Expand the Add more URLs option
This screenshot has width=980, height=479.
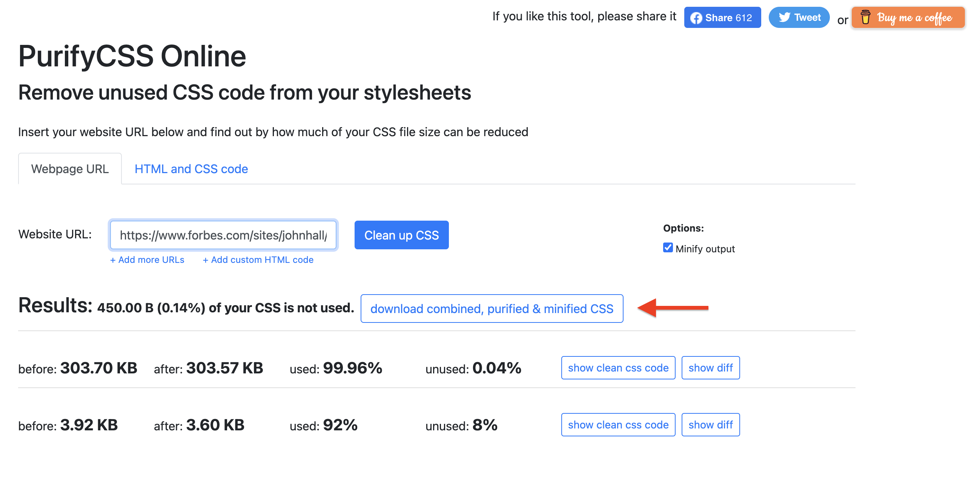coord(147,259)
